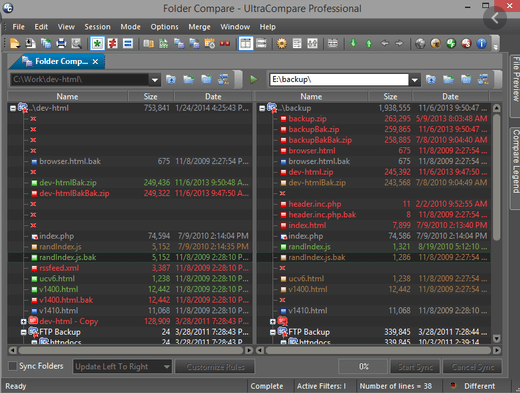Click the green next difference arrow
This screenshot has height=393, width=520.
pyautogui.click(x=353, y=43)
